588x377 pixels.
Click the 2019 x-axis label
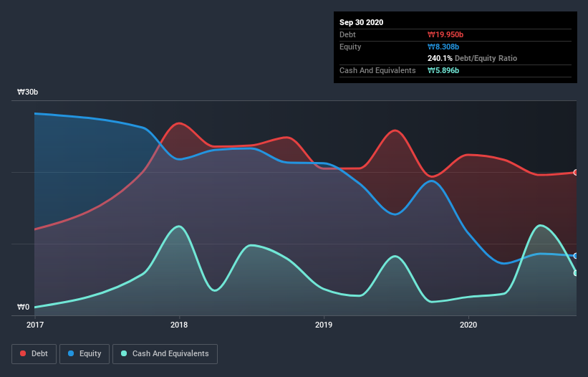tap(324, 325)
